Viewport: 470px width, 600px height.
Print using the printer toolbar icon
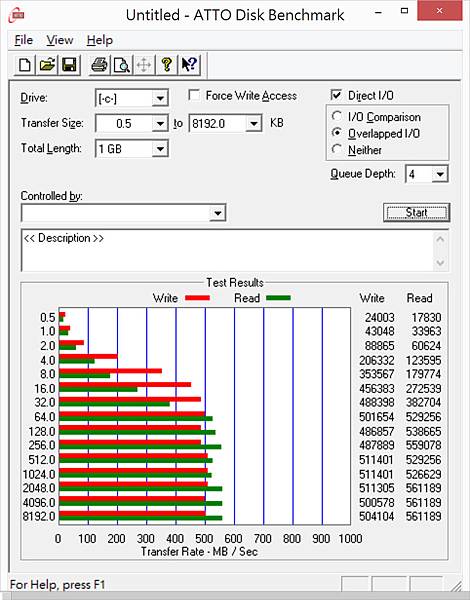tap(100, 65)
